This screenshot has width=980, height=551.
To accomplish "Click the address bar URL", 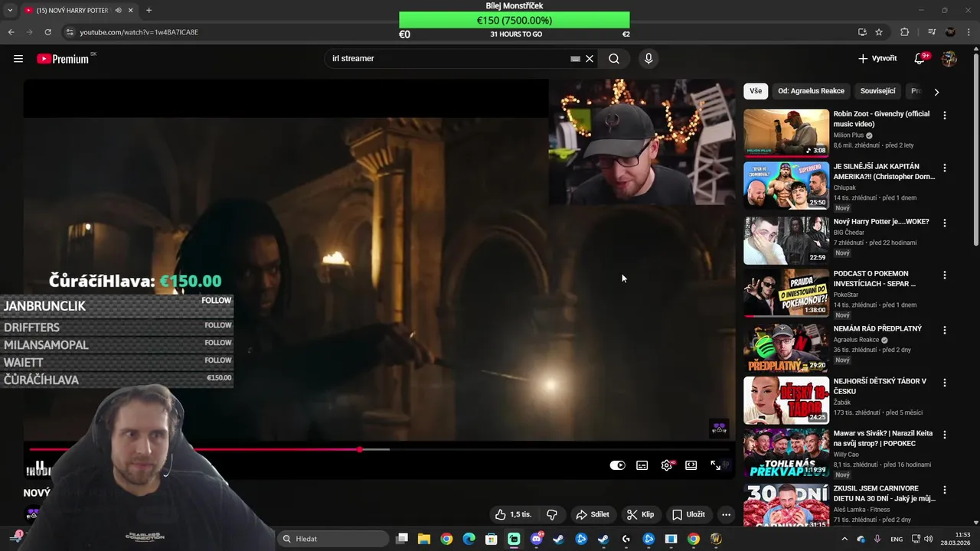I will point(139,32).
